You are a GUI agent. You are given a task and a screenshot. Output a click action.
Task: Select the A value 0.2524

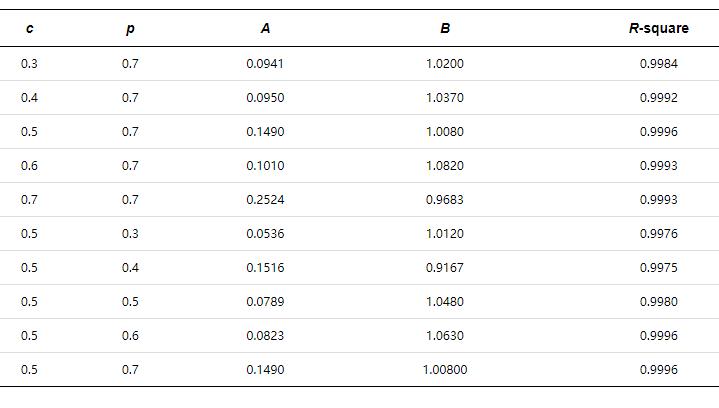click(x=265, y=200)
